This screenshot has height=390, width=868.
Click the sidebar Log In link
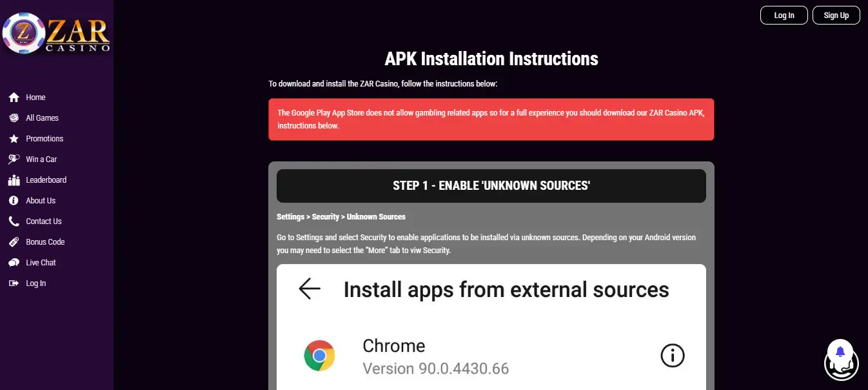tap(35, 283)
